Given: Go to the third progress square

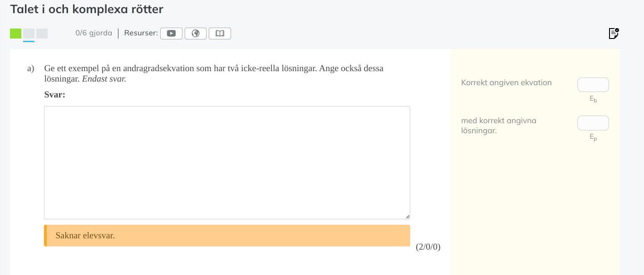Looking at the screenshot, I should pyautogui.click(x=42, y=34).
